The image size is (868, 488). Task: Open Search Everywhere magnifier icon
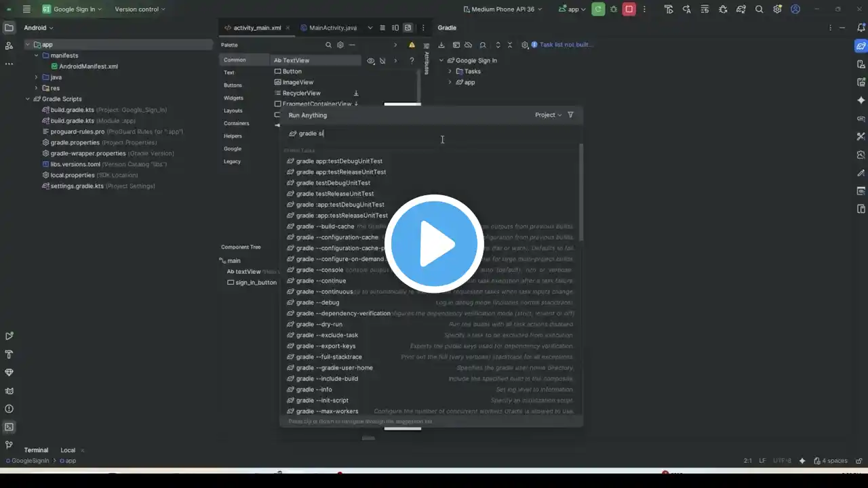(759, 9)
